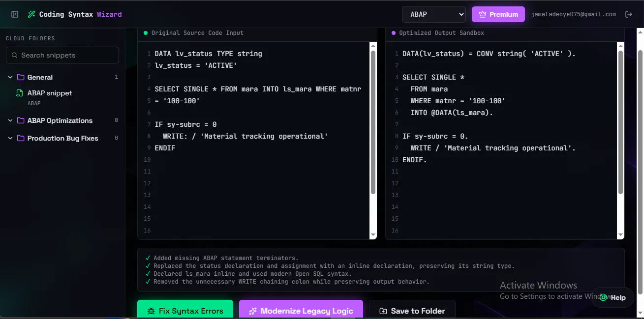The image size is (644, 319).
Task: Click output line "SELECT SINGLE *"
Action: pyautogui.click(x=433, y=77)
